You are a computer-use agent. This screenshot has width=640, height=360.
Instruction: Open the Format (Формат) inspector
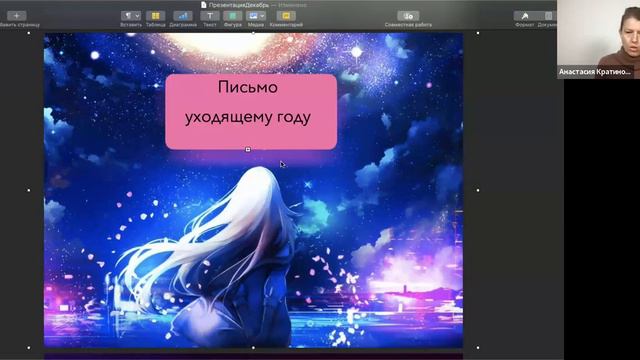524,16
